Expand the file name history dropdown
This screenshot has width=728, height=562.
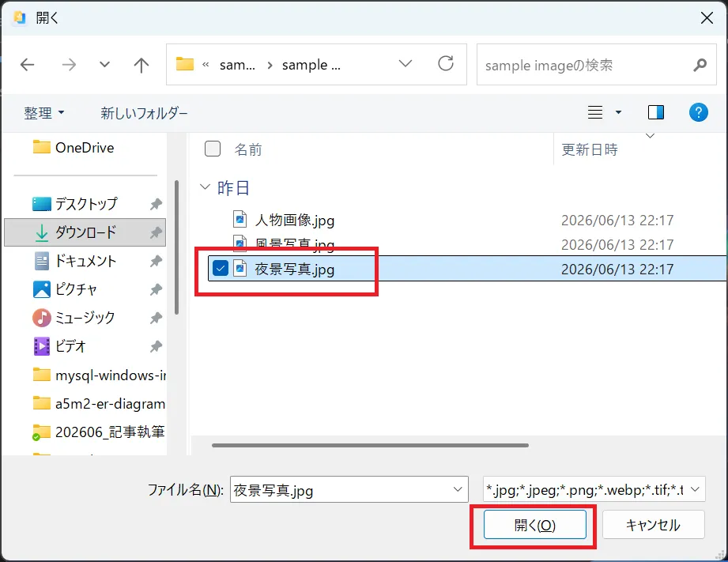(458, 489)
